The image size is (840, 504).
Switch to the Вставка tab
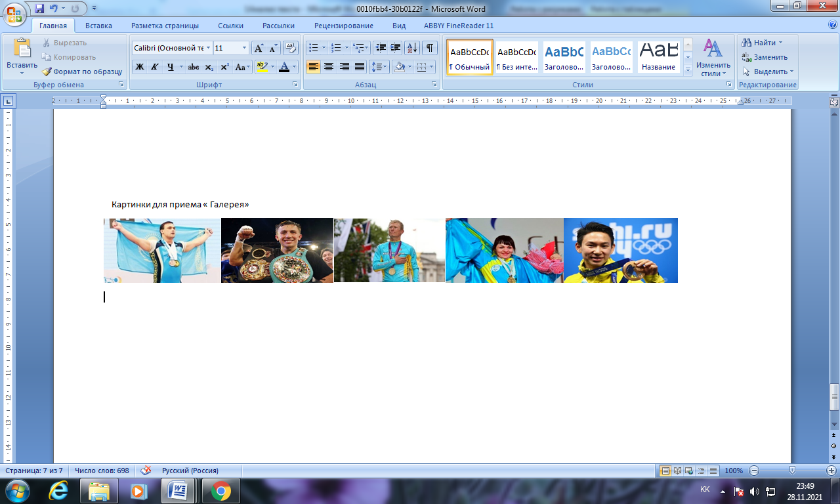(98, 26)
